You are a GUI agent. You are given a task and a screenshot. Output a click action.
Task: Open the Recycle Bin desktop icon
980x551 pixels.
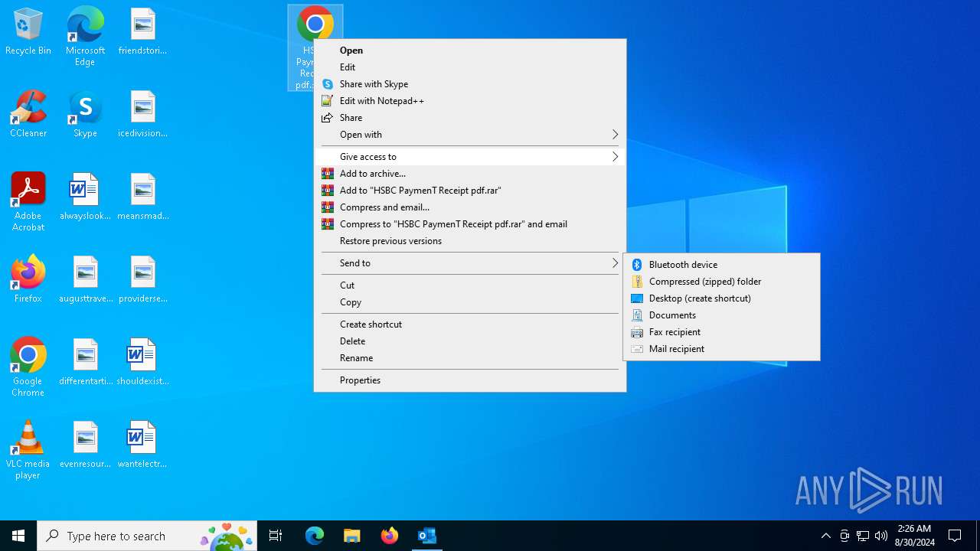tap(28, 32)
